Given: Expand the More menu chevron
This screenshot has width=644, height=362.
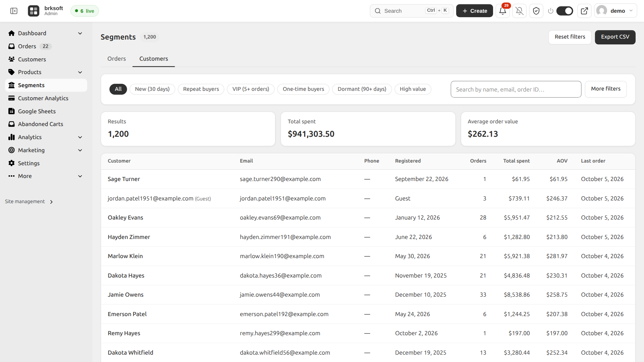Looking at the screenshot, I should pos(80,176).
